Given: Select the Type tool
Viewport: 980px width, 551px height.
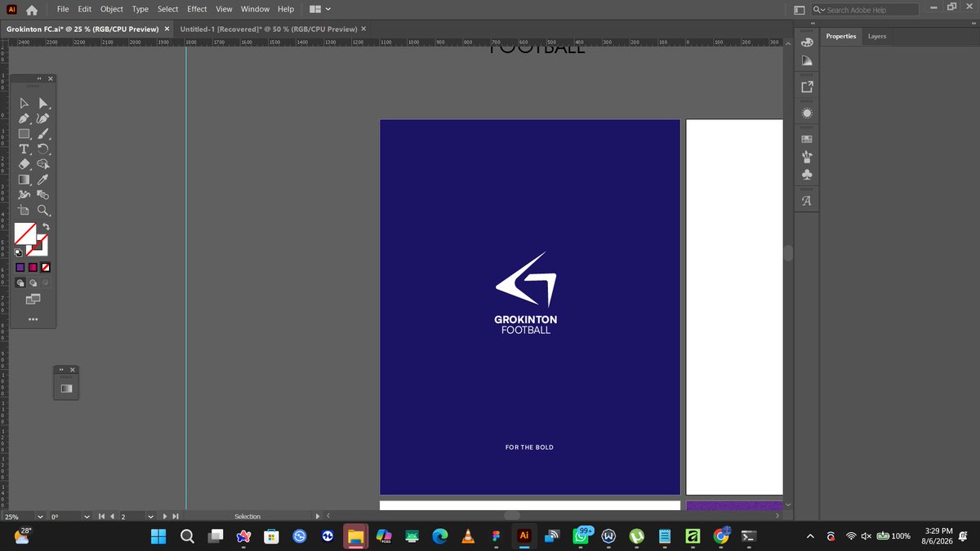Looking at the screenshot, I should (24, 149).
